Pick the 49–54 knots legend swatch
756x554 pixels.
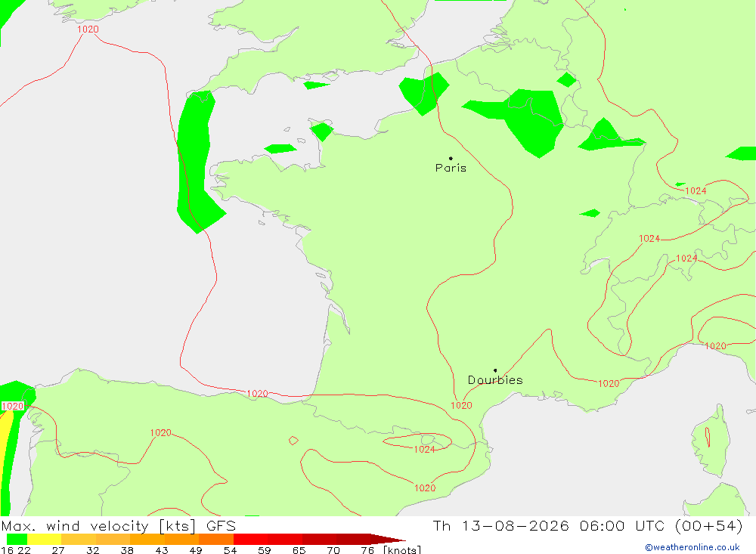[x=216, y=539]
